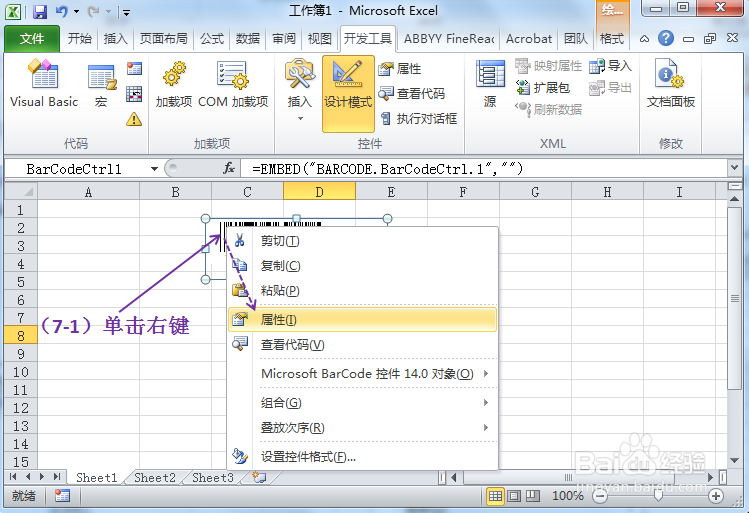Click 导入 XML button
749x513 pixels.
click(610, 66)
